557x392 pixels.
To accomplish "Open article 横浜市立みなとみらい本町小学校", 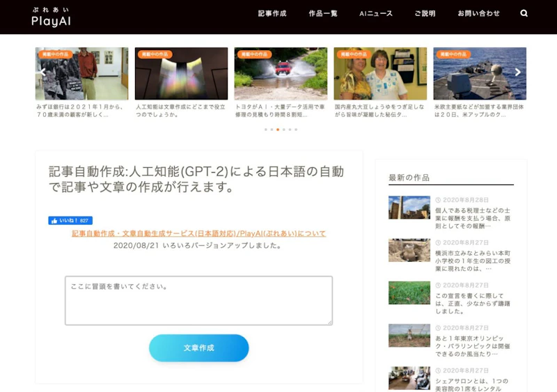I will (473, 261).
